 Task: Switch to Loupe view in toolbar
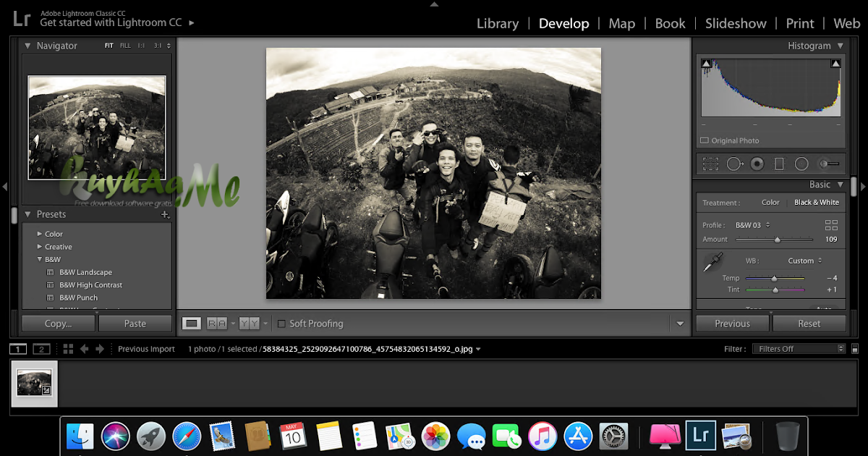point(192,324)
